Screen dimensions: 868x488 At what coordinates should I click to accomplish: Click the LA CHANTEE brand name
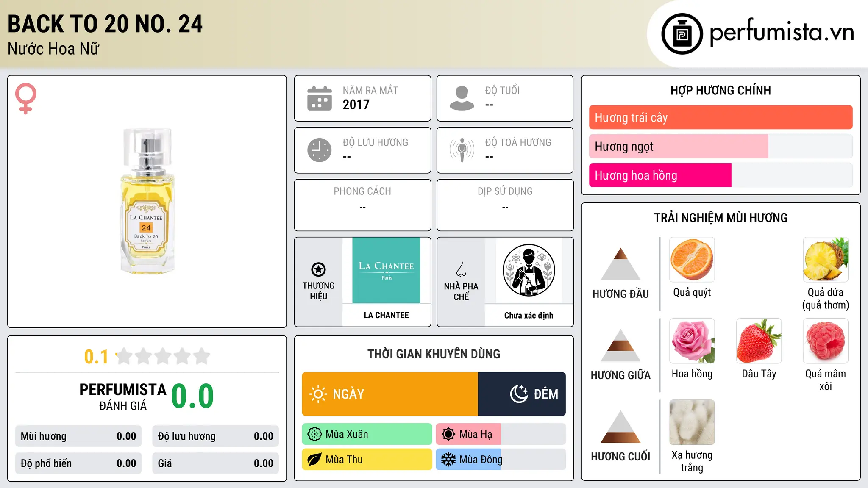386,315
